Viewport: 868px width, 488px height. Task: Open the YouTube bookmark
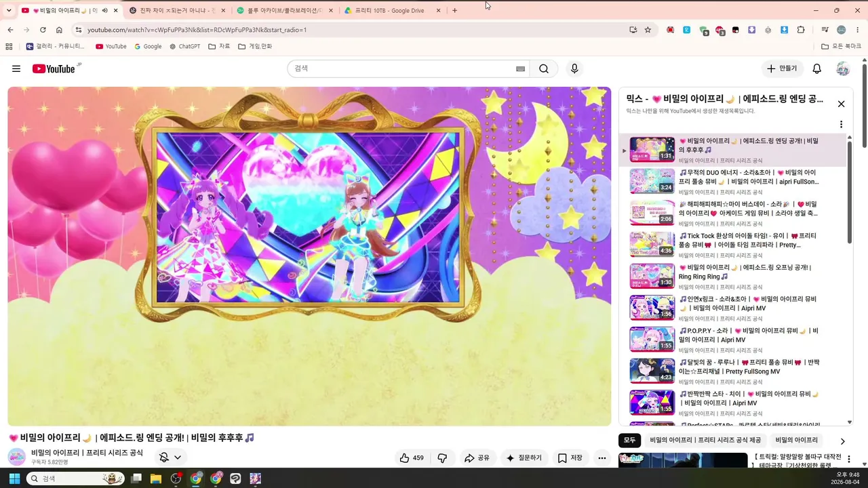111,47
